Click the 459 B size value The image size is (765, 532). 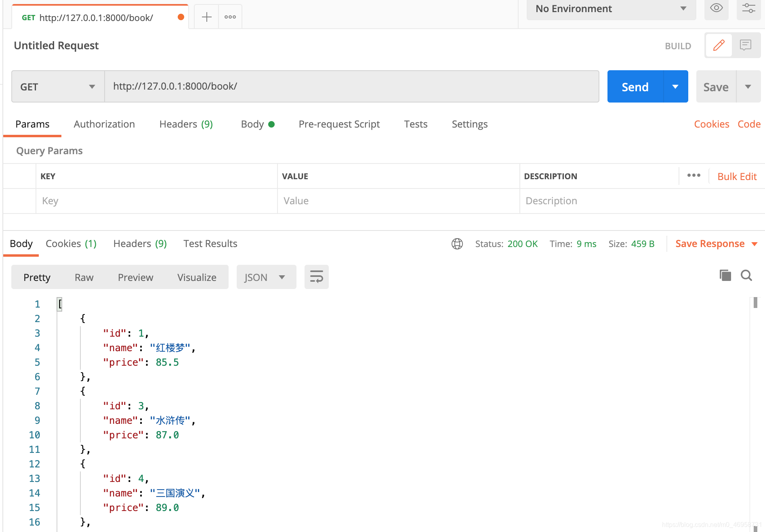643,244
